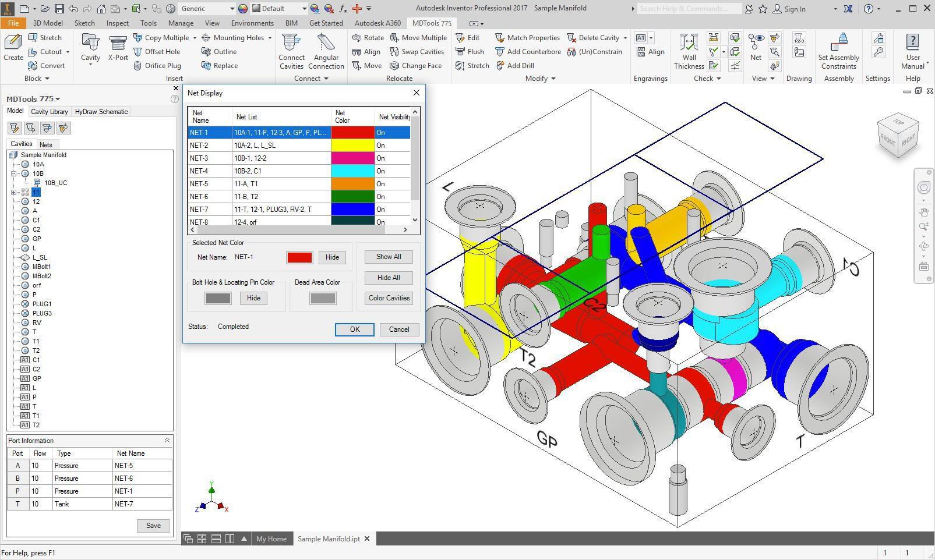The image size is (935, 560).
Task: Click the Angular Connection icon
Action: (326, 45)
